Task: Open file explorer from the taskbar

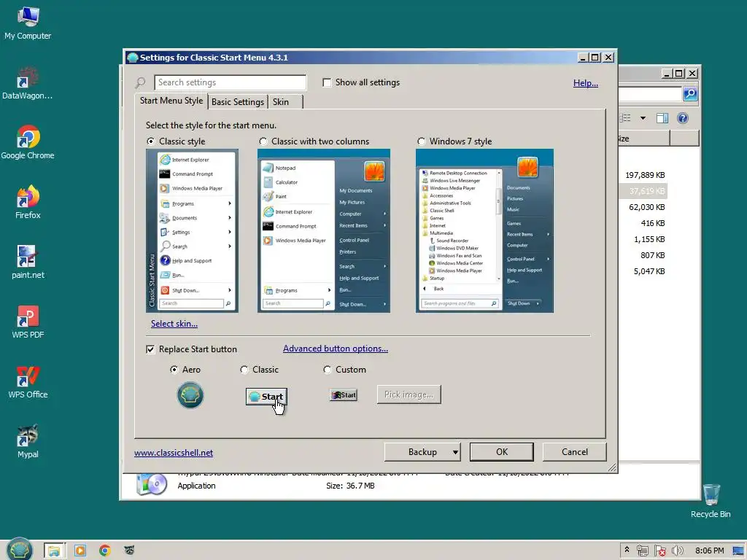Action: (x=54, y=551)
